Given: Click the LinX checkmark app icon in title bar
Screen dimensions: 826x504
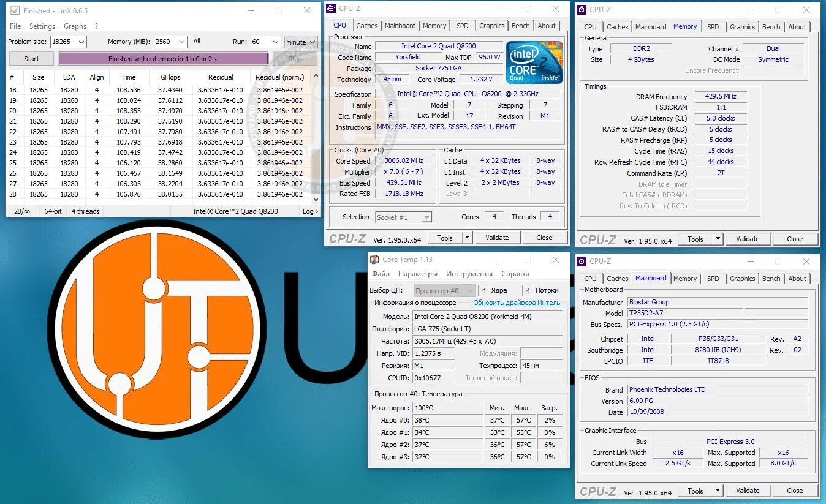Looking at the screenshot, I should pos(15,10).
